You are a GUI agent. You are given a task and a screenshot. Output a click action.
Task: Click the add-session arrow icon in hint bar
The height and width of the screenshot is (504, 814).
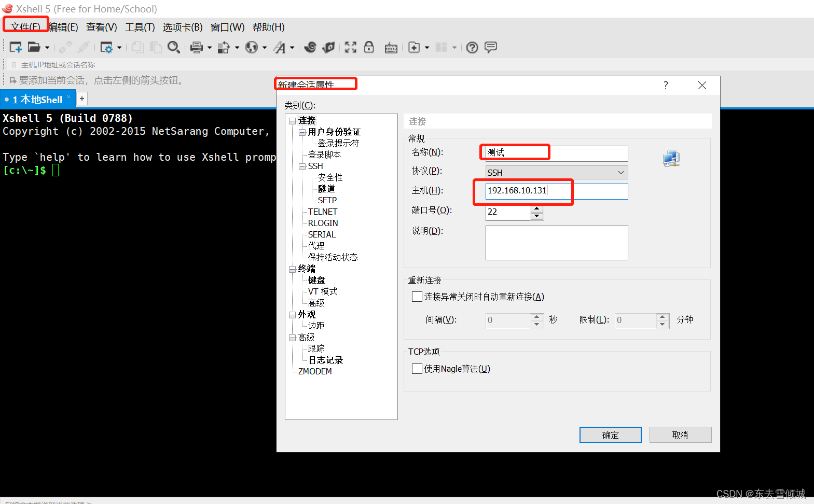[13, 80]
